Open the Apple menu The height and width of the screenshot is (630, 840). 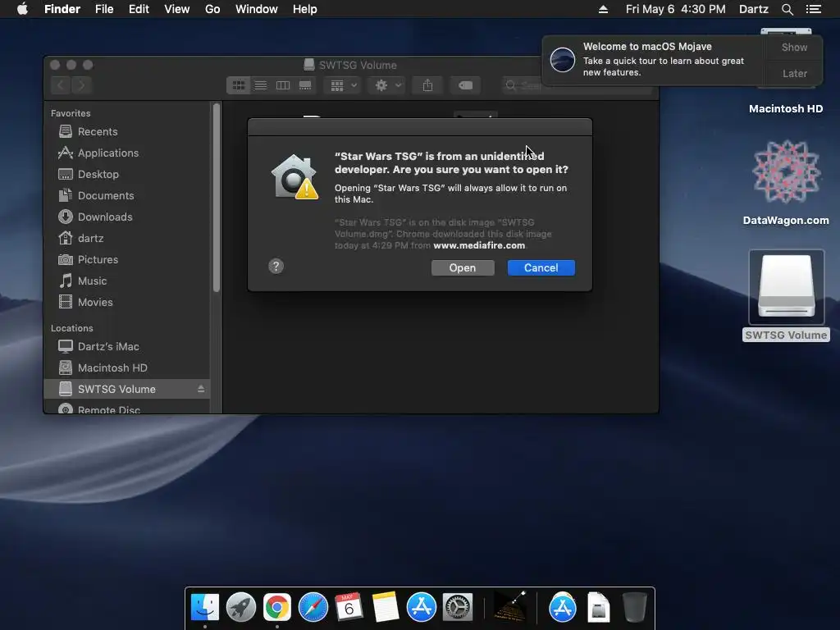(x=22, y=9)
